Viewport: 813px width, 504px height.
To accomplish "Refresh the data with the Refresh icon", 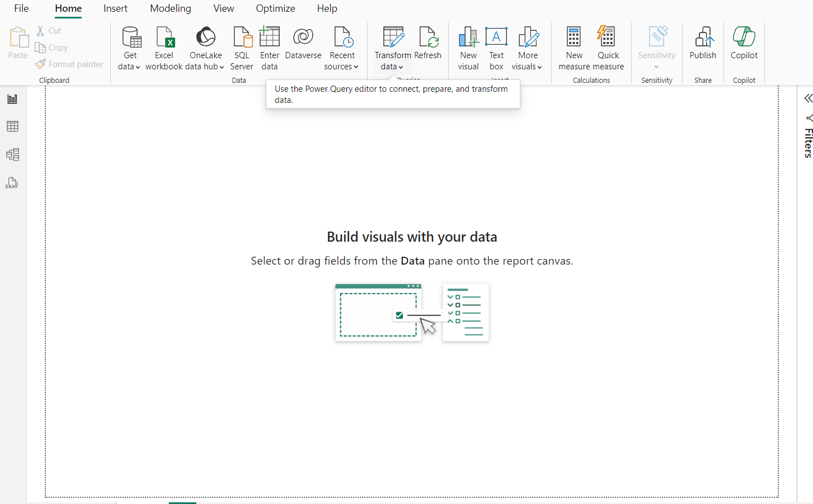I will coord(429,37).
